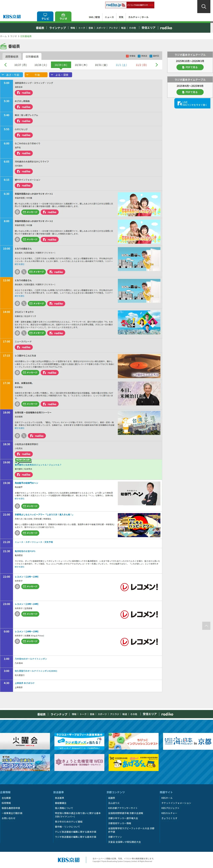Open X icon for さらピン！キョウト
213x868 pixels.
(x=24, y=333)
